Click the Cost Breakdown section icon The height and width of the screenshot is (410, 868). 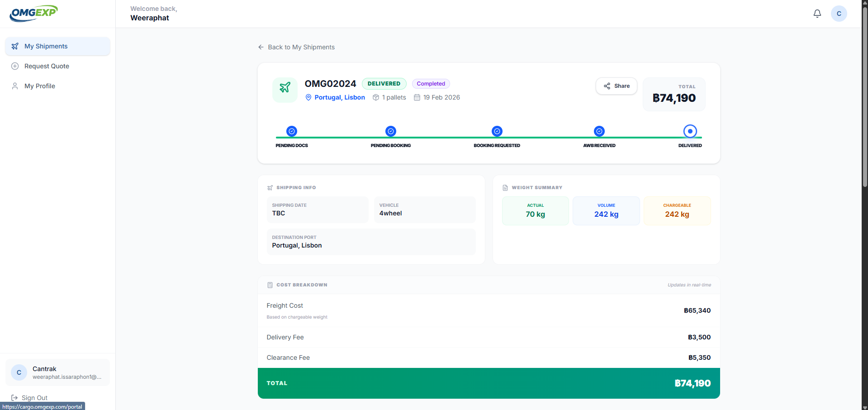(270, 285)
